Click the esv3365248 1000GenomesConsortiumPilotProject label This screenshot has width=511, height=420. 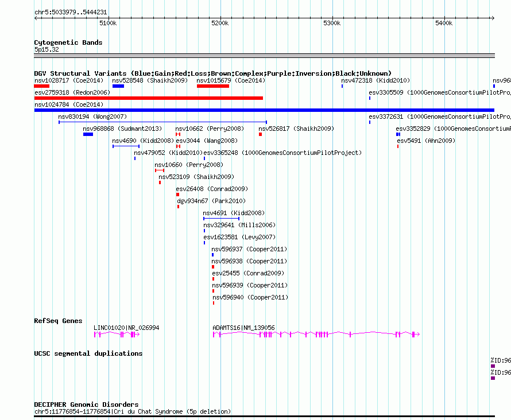[282, 153]
